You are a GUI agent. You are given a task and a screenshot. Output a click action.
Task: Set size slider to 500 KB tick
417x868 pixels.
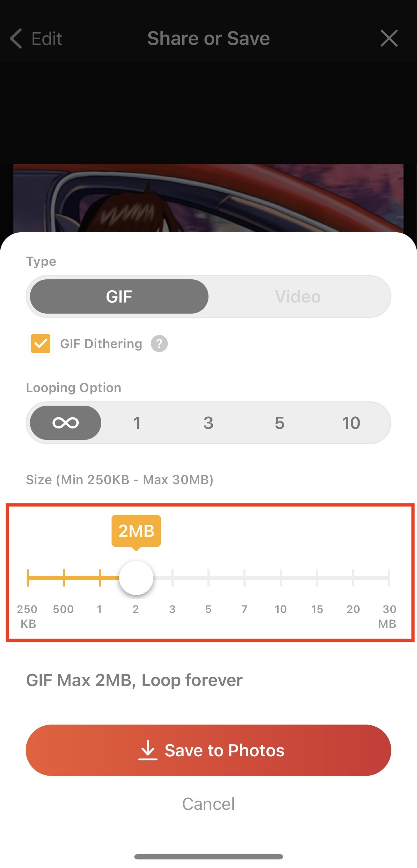[x=64, y=578]
